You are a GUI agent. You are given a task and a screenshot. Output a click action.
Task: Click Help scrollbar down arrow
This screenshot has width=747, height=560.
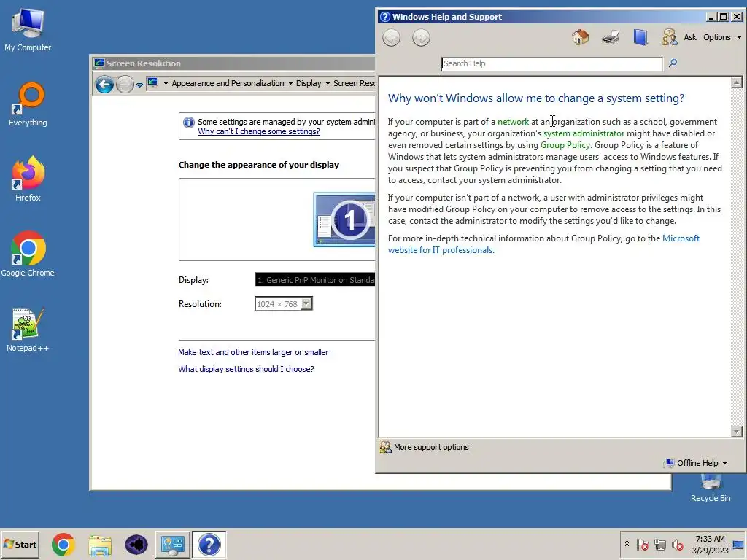point(737,432)
